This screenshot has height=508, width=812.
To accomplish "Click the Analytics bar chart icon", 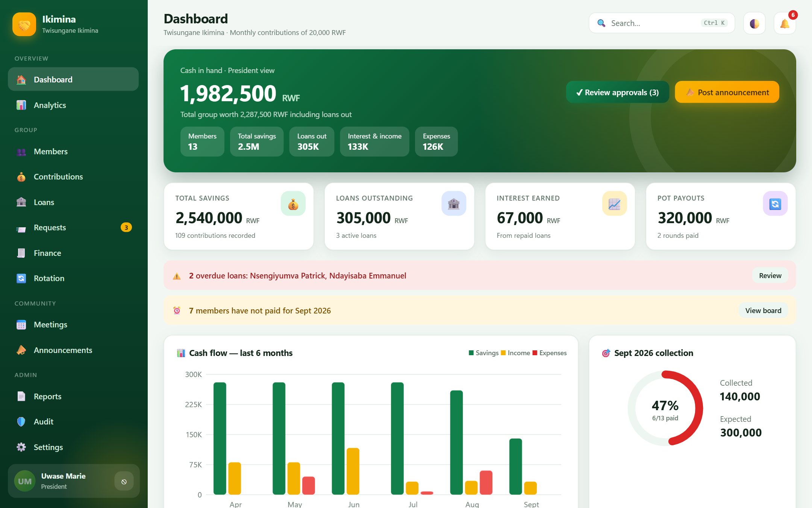I will click(21, 105).
